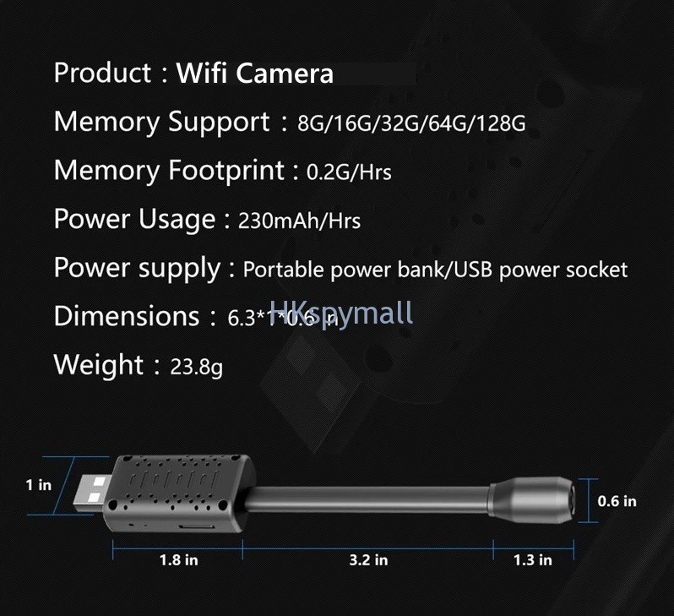Screen dimensions: 674x616
Task: Click the 0.2G/Hrs memory footprint value
Action: click(x=349, y=172)
